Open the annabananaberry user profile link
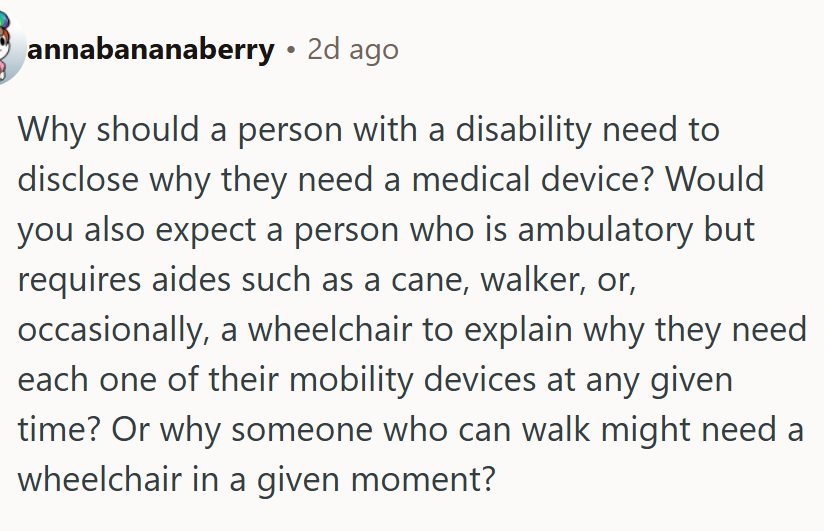824x531 pixels. click(x=150, y=49)
